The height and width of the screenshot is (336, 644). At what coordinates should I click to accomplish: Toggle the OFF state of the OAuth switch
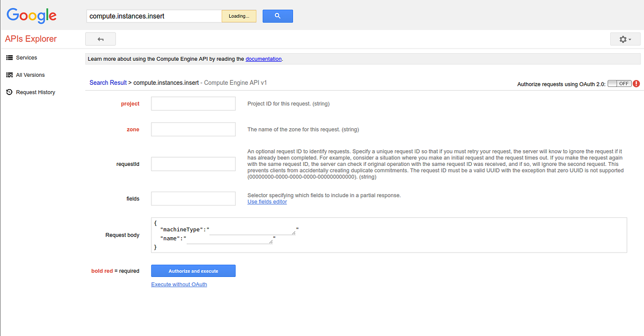point(619,84)
